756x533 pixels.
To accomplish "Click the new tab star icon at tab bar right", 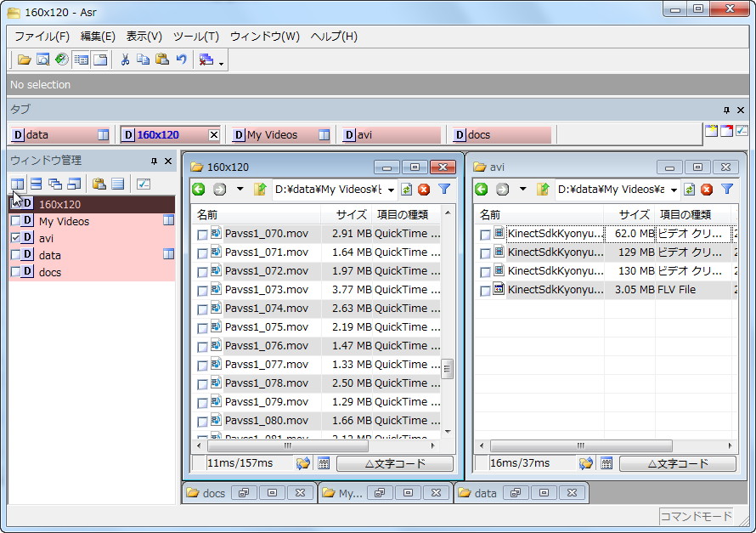I will 711,131.
